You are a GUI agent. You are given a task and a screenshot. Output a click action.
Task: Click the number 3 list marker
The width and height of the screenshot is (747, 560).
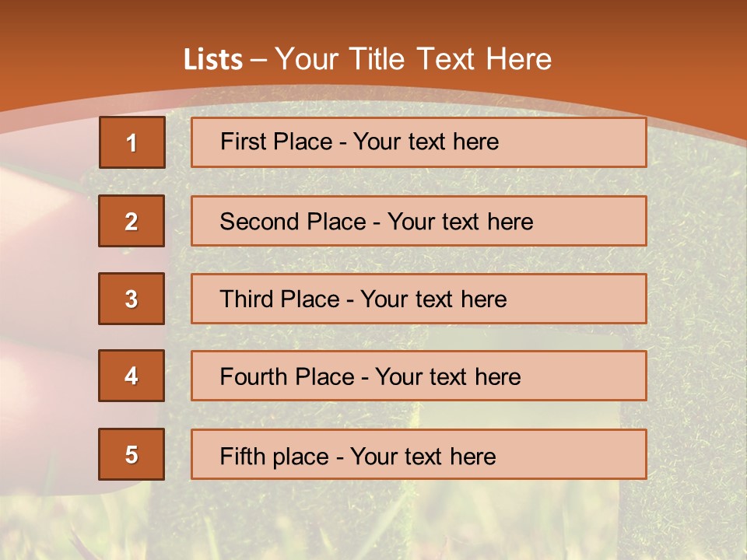click(132, 299)
